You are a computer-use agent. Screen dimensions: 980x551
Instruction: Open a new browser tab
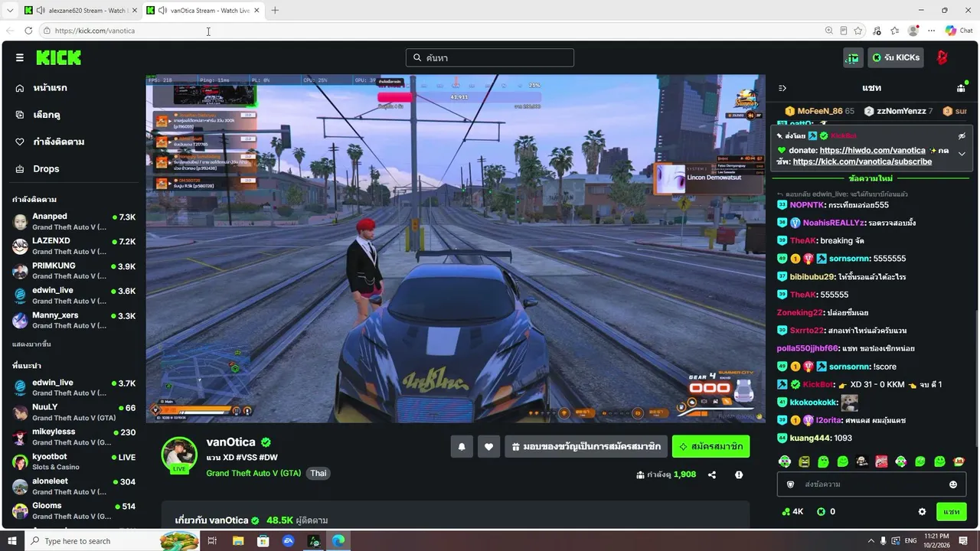point(275,10)
